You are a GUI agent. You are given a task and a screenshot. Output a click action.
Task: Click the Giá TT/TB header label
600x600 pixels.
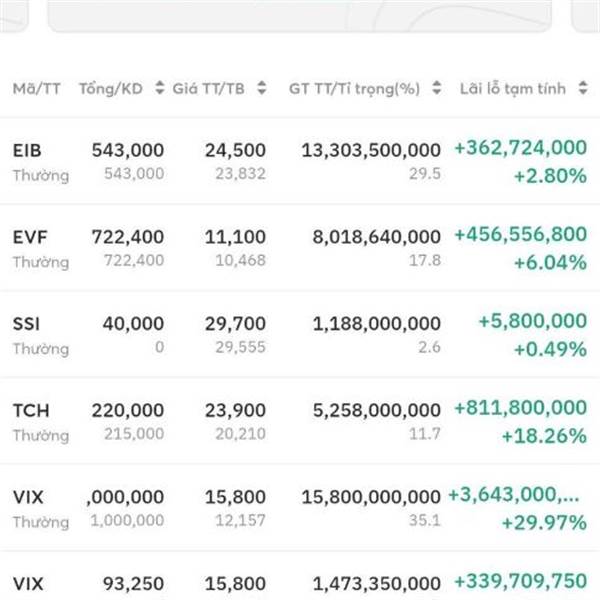(209, 89)
